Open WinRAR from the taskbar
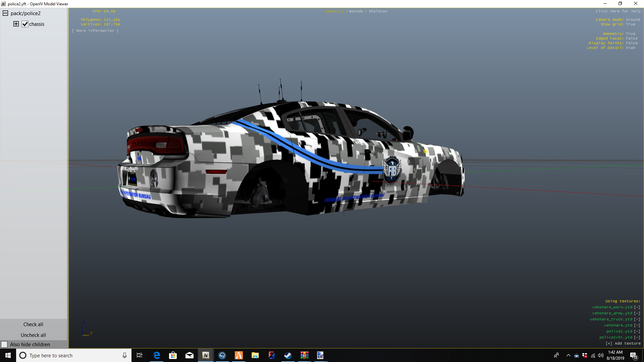Image resolution: width=644 pixels, height=362 pixels. [304, 355]
